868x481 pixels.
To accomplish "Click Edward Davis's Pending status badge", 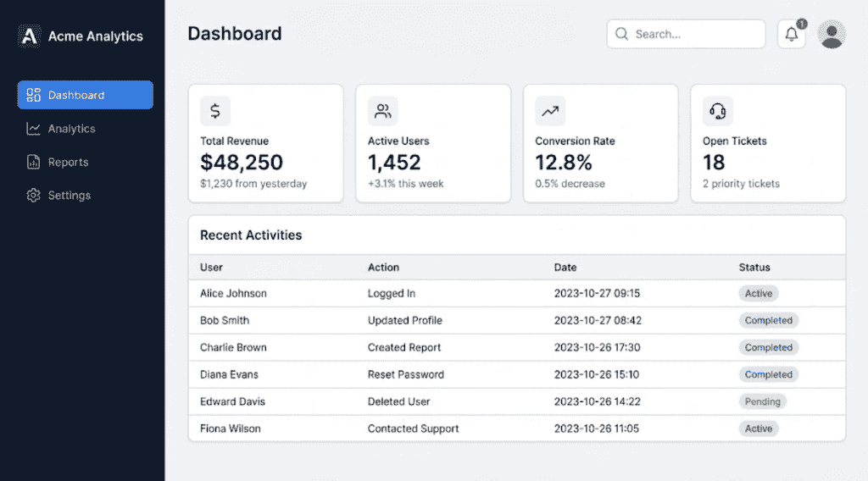I will (762, 402).
